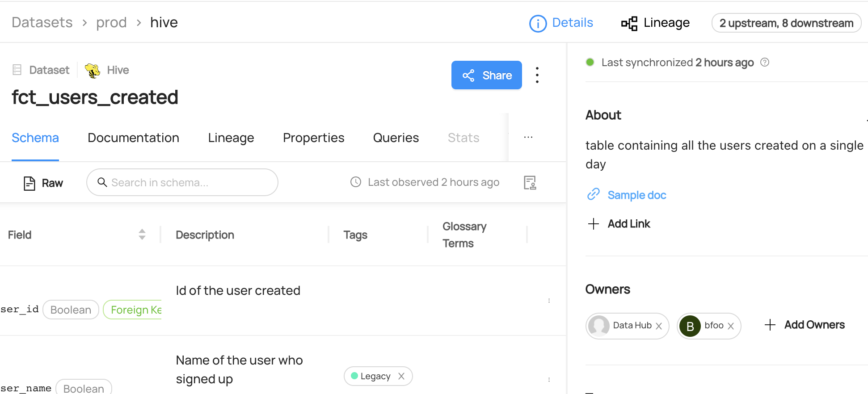
Task: Open the Properties tab
Action: tap(313, 138)
